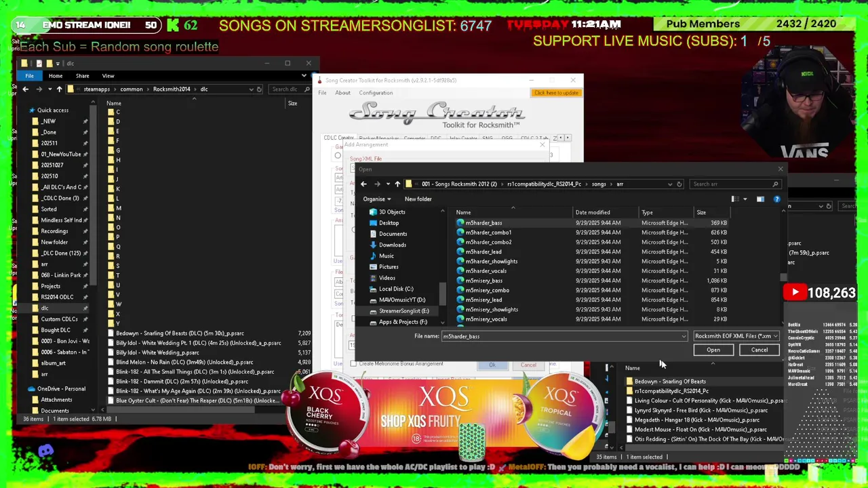
Task: Open File tab in dlc Explorer
Action: pyautogui.click(x=29, y=76)
